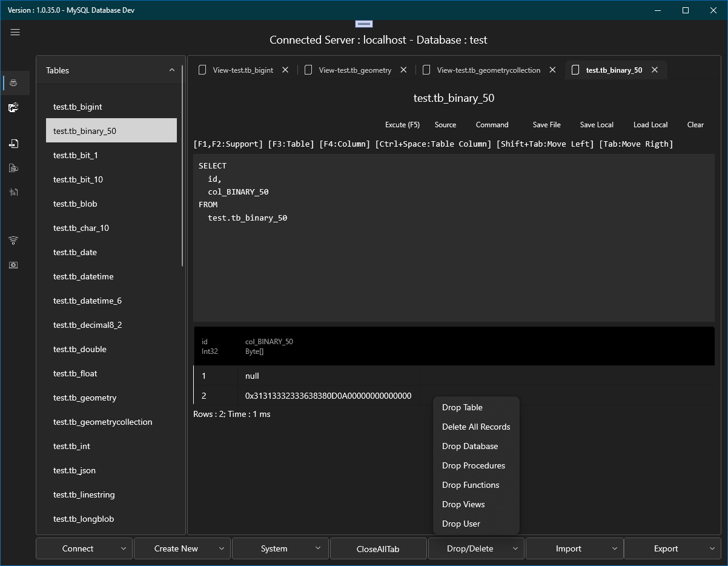Select test.tb_geometry in Tables list

pyautogui.click(x=111, y=398)
